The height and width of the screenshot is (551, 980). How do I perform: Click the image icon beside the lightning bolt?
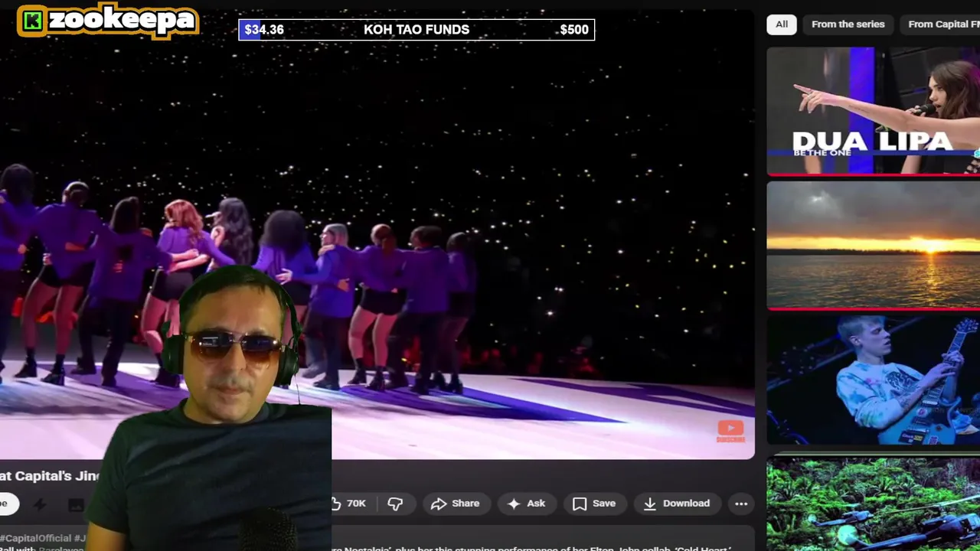click(x=76, y=504)
